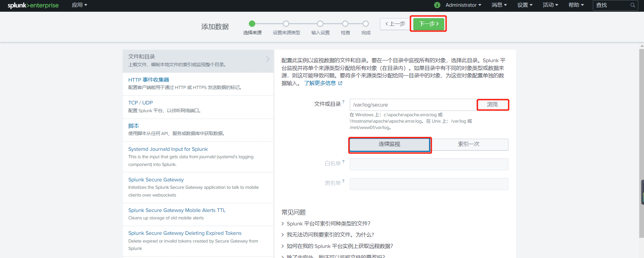
Task: Click help question mark next to 黑名单
Action: coord(343,181)
